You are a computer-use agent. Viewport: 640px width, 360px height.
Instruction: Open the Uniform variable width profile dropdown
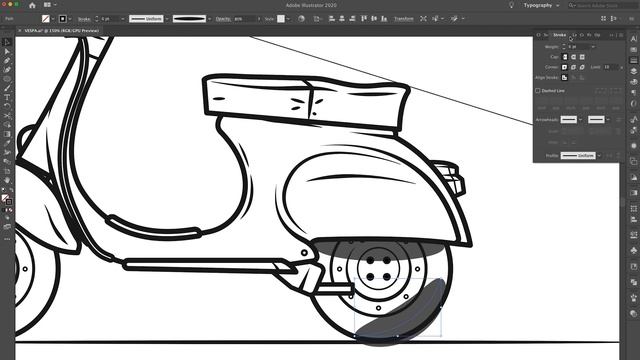pyautogui.click(x=167, y=19)
